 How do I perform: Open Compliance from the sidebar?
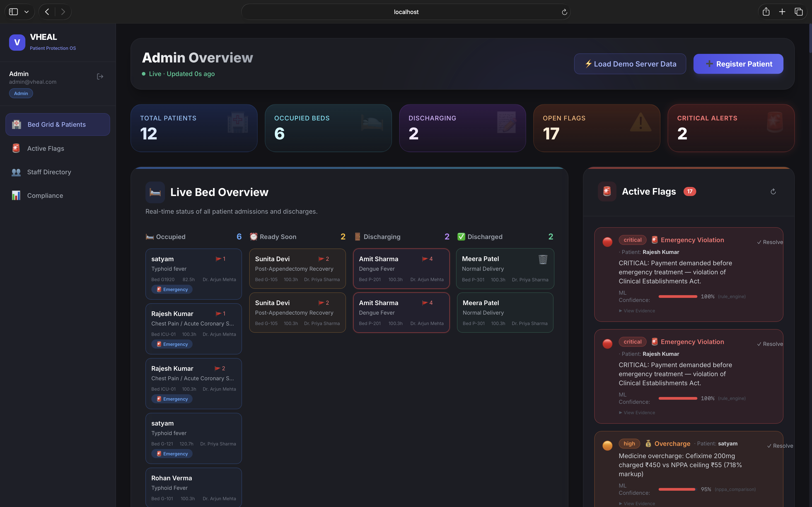[x=45, y=196]
